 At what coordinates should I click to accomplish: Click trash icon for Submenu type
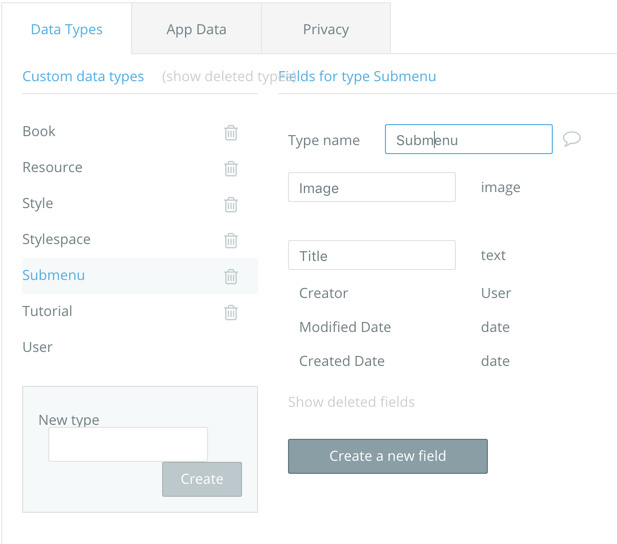pyautogui.click(x=231, y=276)
